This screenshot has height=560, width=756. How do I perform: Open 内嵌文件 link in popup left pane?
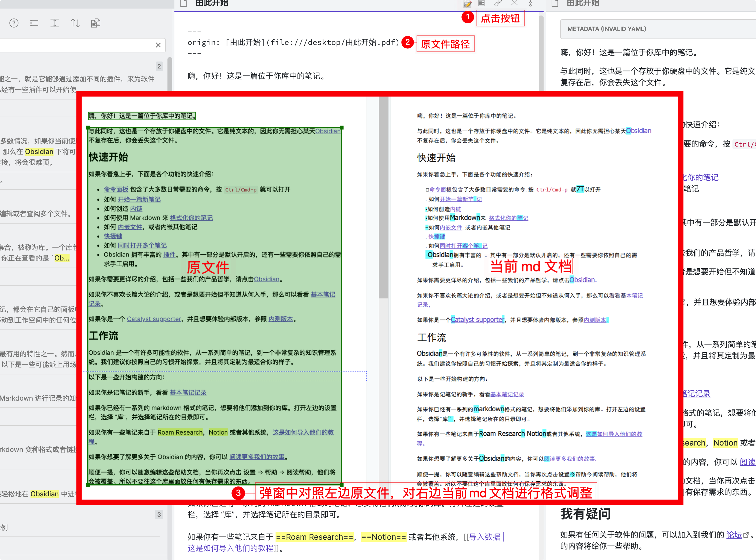130,227
